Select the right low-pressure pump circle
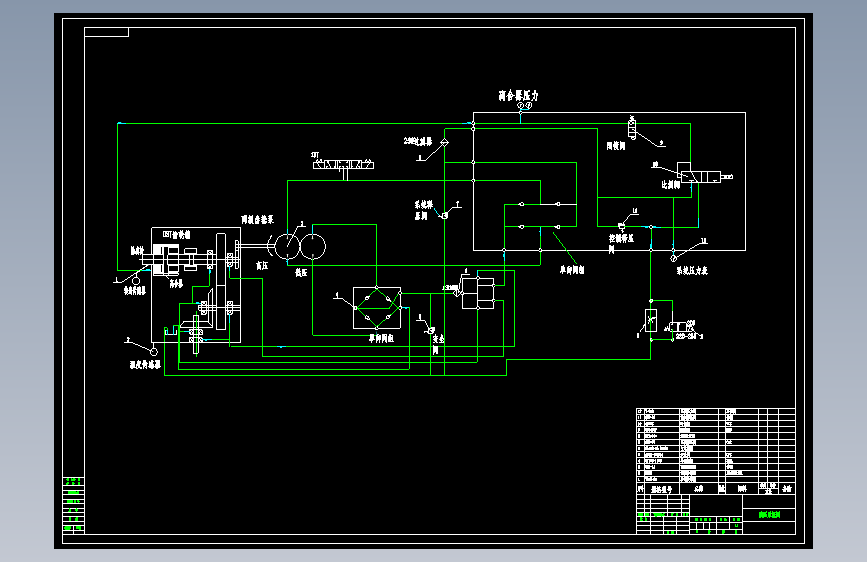 point(313,246)
